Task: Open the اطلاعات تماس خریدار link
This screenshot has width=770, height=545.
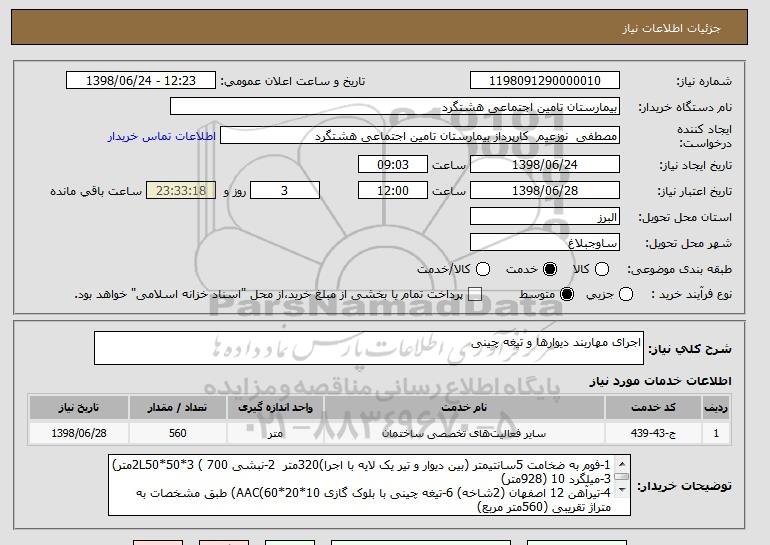Action: (162, 136)
